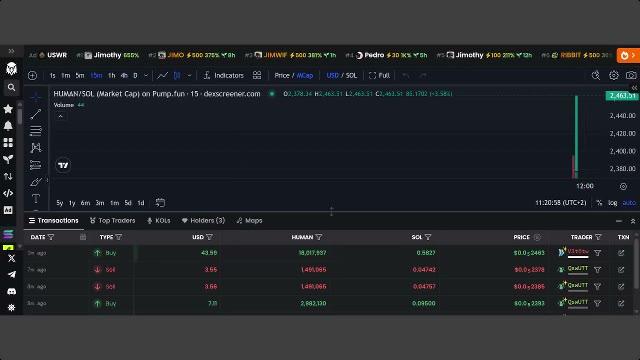Image resolution: width=640 pixels, height=360 pixels.
Task: Filter transactions by TYPE column
Action: (x=119, y=237)
